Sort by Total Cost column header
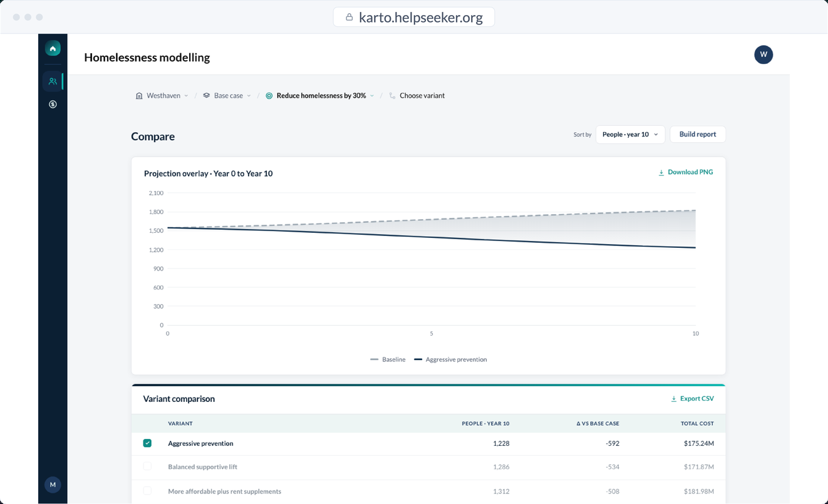 (x=697, y=423)
